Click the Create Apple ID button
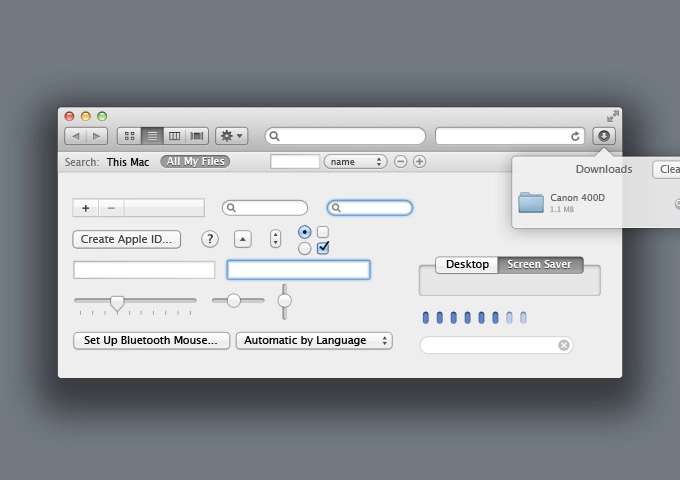The image size is (680, 480). (127, 239)
